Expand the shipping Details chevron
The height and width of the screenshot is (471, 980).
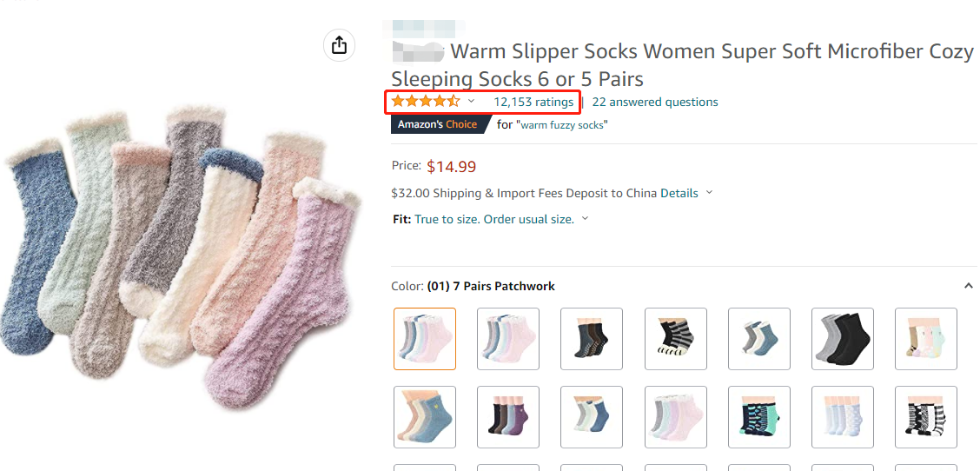coord(709,193)
